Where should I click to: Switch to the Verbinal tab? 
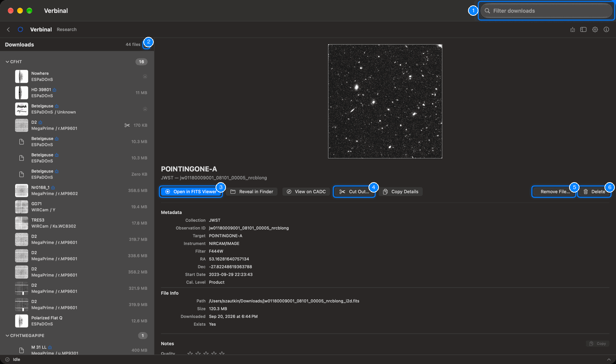click(41, 30)
